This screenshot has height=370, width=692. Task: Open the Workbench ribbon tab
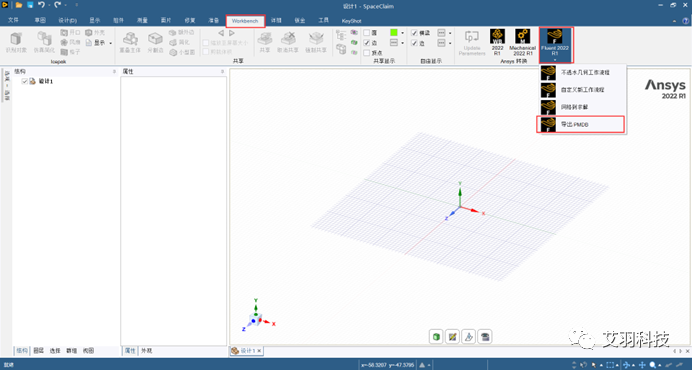coord(245,21)
